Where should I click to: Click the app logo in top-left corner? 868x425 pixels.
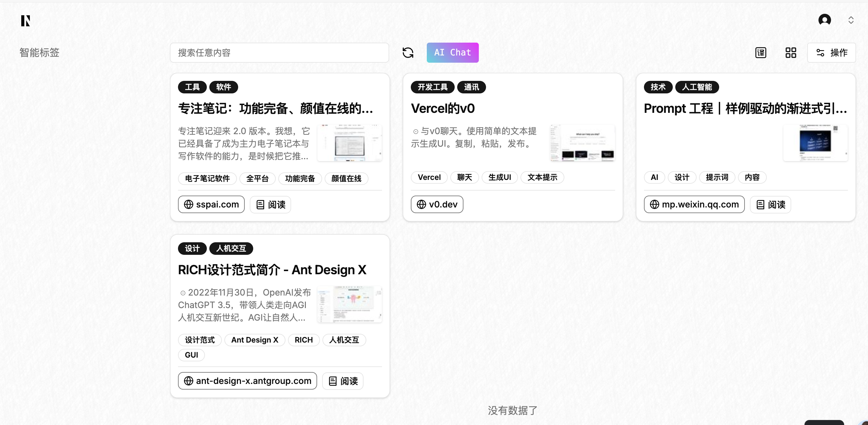click(26, 21)
